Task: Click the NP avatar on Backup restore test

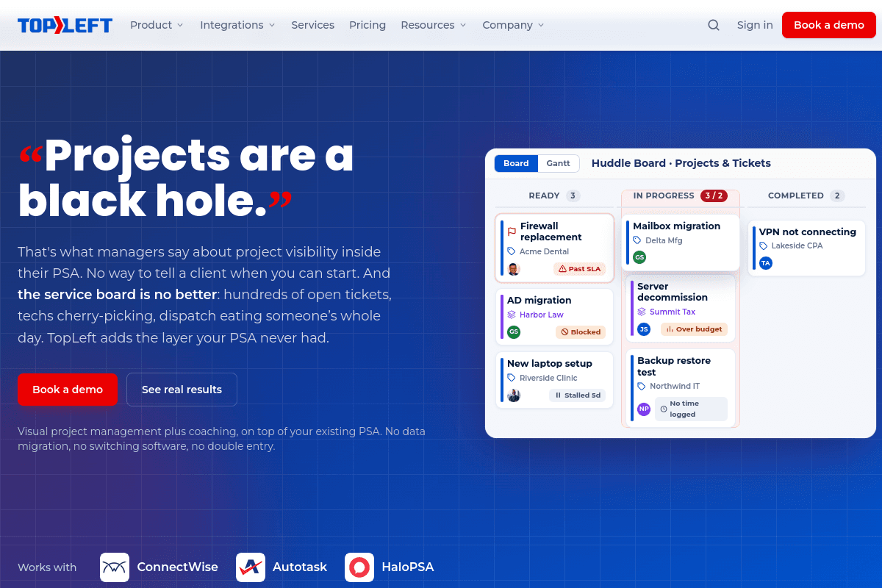Action: pyautogui.click(x=644, y=409)
